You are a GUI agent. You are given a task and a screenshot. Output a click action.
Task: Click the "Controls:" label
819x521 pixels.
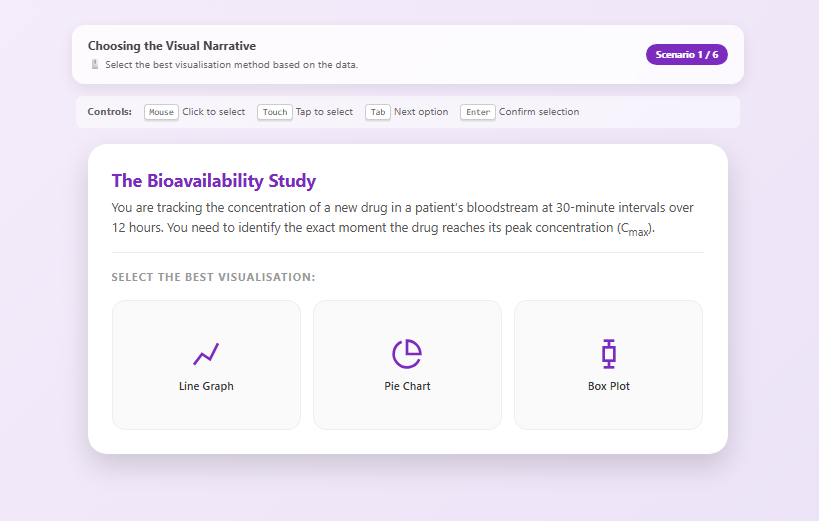(109, 112)
